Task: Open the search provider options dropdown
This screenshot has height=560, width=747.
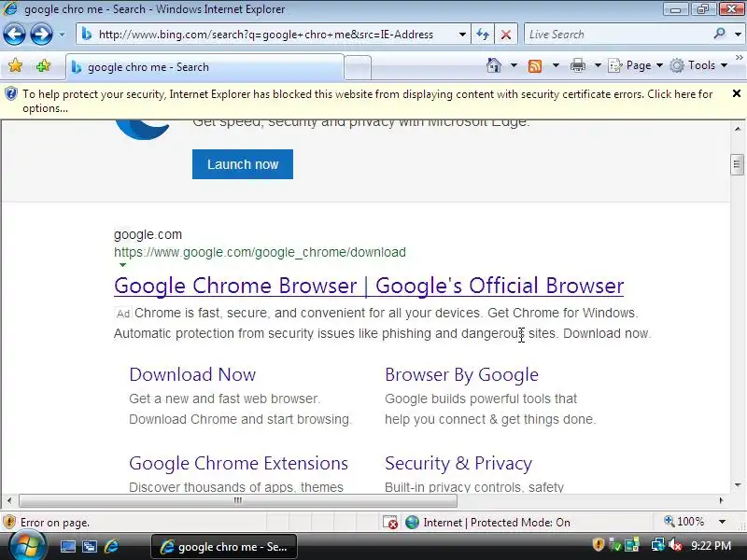Action: coord(738,35)
